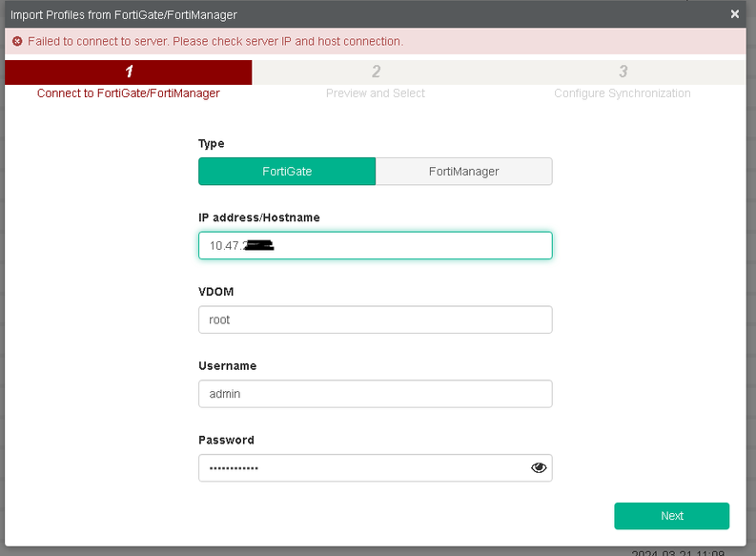
Task: Go to step 2 Preview and Select
Action: tap(376, 93)
